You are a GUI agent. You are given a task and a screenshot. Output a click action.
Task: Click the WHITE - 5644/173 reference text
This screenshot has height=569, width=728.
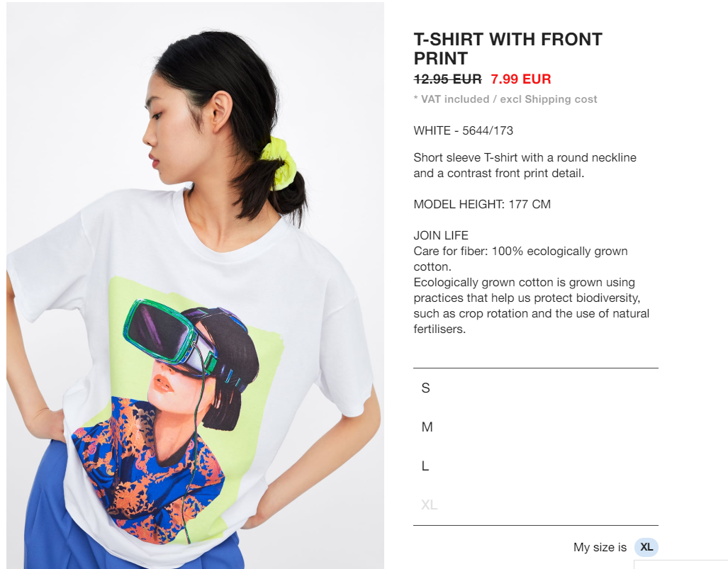pyautogui.click(x=464, y=131)
